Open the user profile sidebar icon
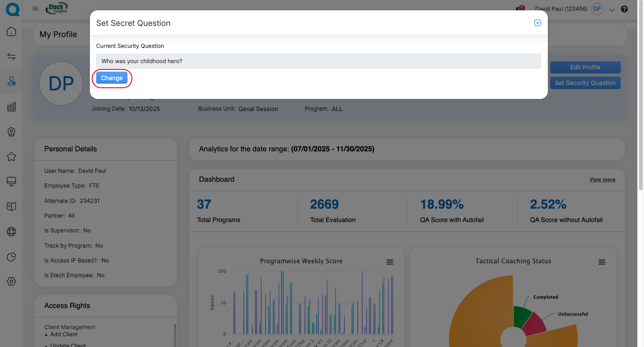 tap(12, 81)
